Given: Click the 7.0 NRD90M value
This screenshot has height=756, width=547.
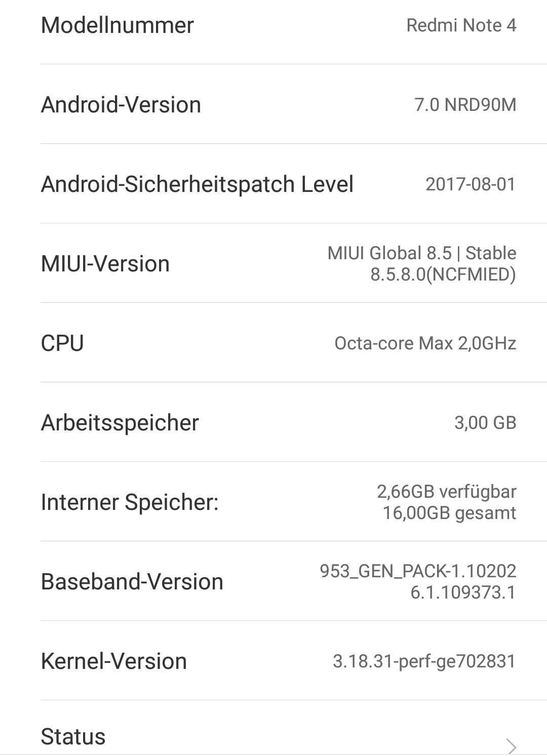Looking at the screenshot, I should click(x=465, y=105).
